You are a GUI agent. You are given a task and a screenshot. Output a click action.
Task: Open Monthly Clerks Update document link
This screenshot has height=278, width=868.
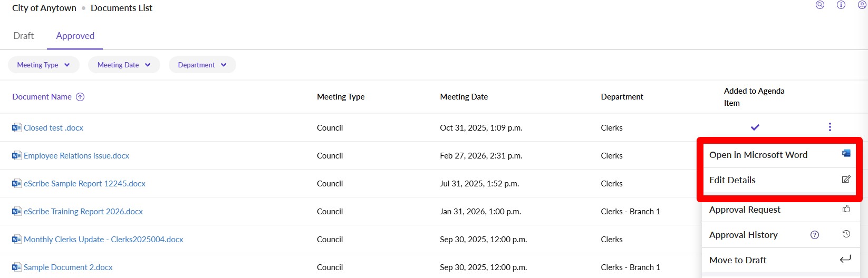point(103,240)
